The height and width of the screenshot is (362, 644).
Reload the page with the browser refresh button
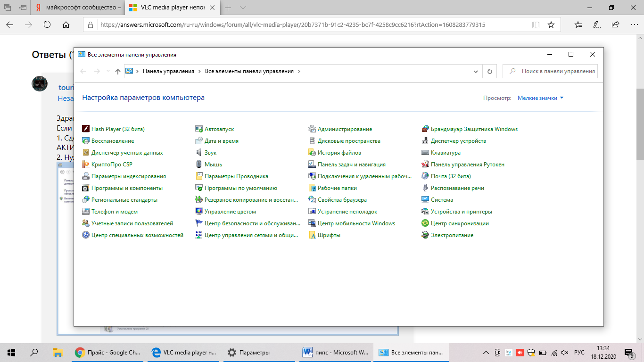tap(47, 25)
